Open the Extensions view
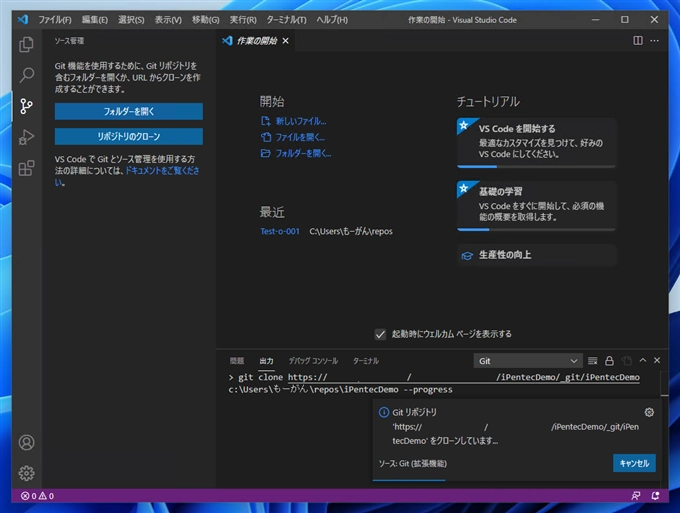Screen dimensions: 680x513 click(26, 168)
